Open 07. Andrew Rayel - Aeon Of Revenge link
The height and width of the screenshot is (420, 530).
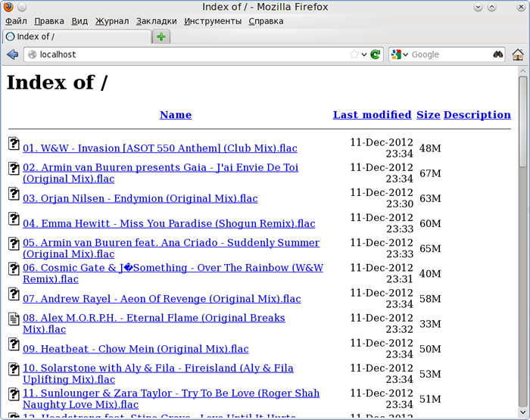[161, 299]
